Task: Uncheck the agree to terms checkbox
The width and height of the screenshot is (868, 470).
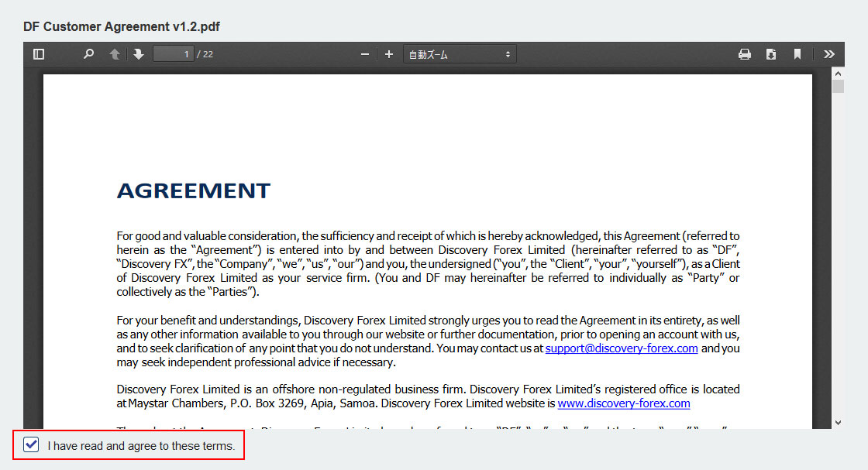Action: 31,444
